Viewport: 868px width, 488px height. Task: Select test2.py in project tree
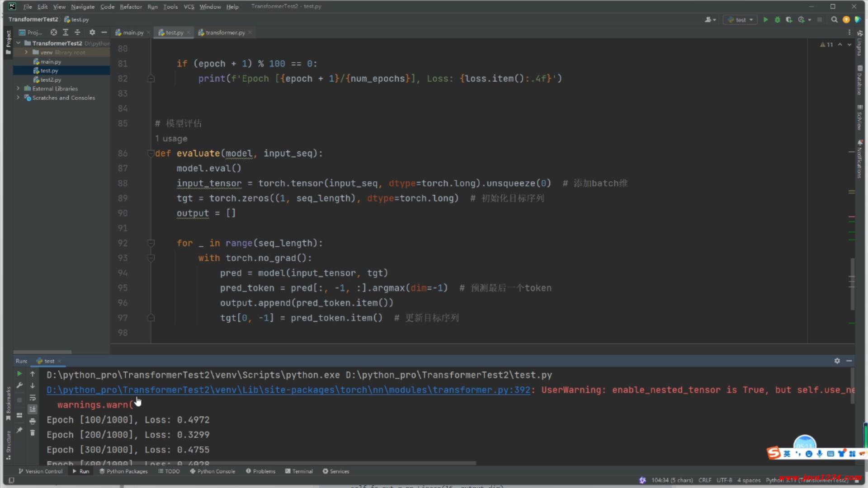[50, 80]
